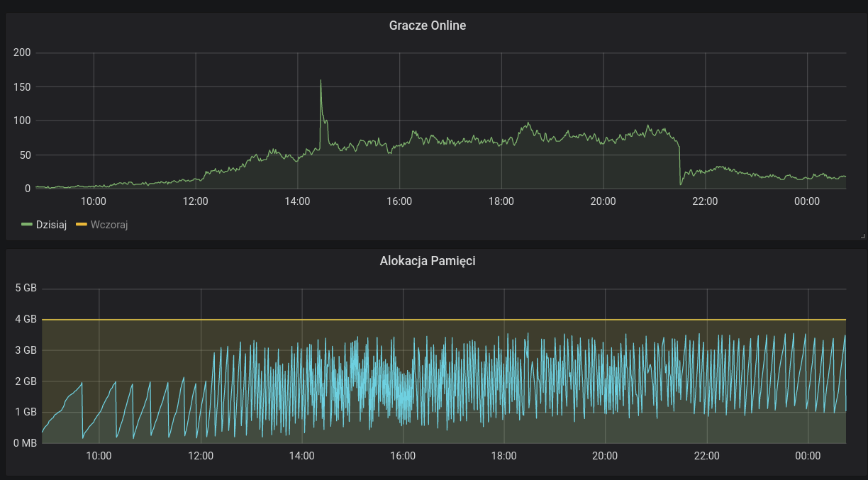Viewport: 868px width, 480px height.
Task: Open the Alokacja Pamięci panel title menu
Action: (x=427, y=261)
